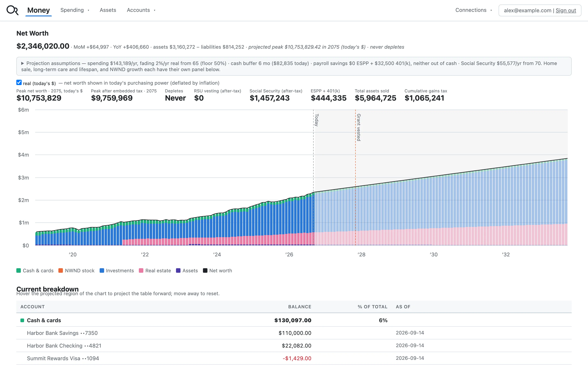Viewport: 588px width, 368px height.
Task: Click the Peak net worth $10,753,829 value
Action: click(39, 98)
